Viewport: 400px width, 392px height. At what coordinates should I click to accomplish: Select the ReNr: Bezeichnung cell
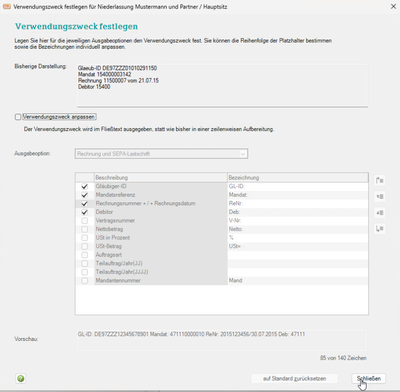click(x=298, y=203)
